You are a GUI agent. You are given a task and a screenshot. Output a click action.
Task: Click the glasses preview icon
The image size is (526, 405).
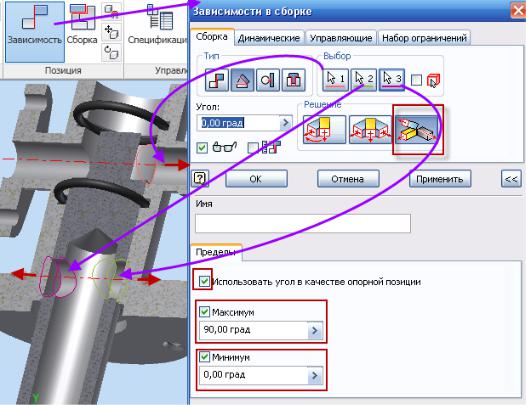[x=225, y=147]
